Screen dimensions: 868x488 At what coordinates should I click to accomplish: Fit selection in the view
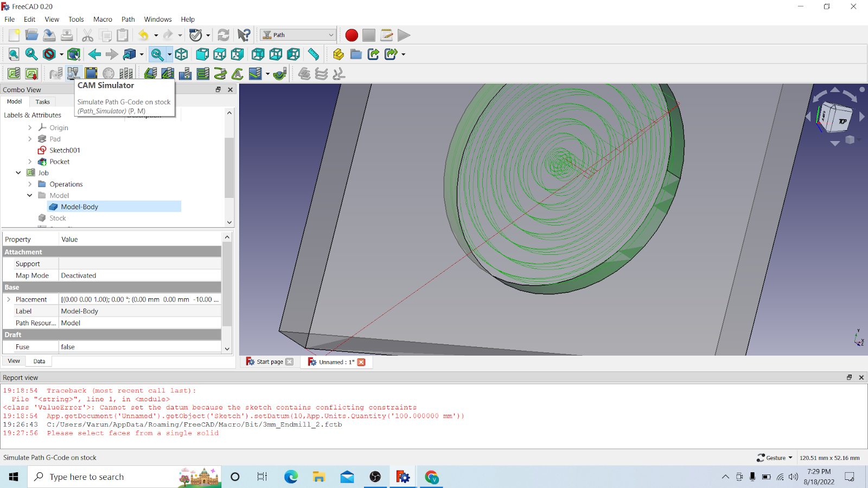pos(31,54)
